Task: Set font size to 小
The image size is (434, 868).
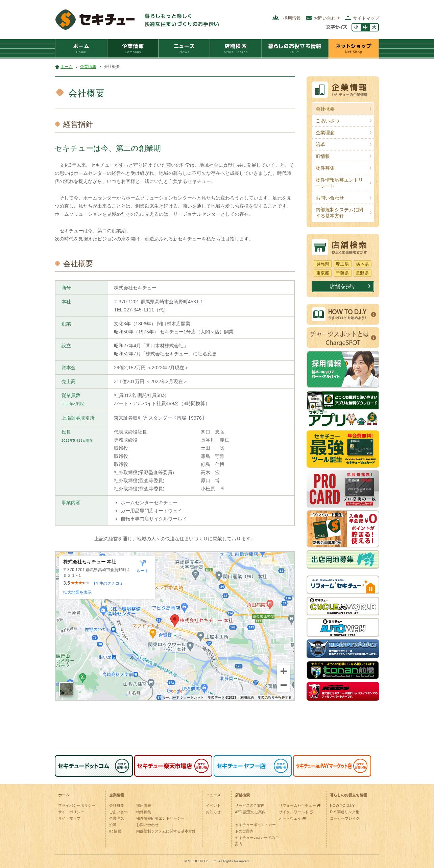Action: pos(356,27)
